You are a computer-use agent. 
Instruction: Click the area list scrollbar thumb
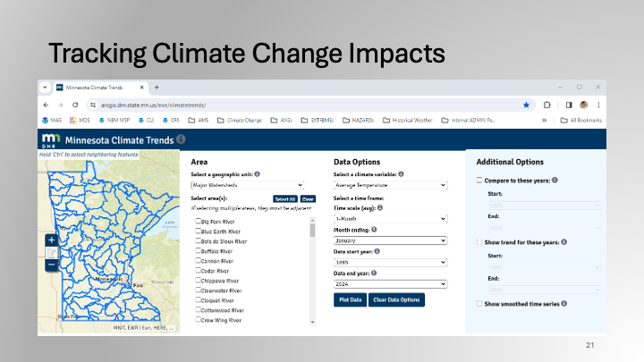click(312, 231)
